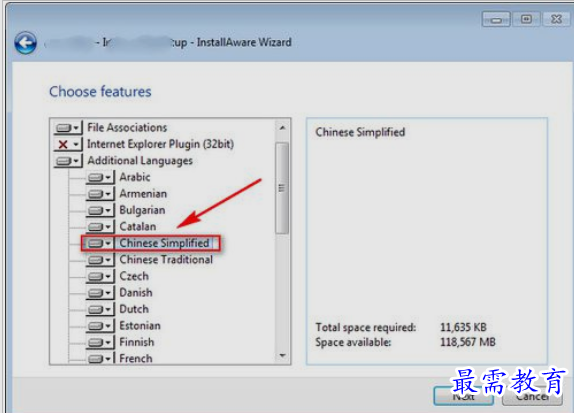
Task: Select Bulgarian in the feature tree
Action: (142, 211)
